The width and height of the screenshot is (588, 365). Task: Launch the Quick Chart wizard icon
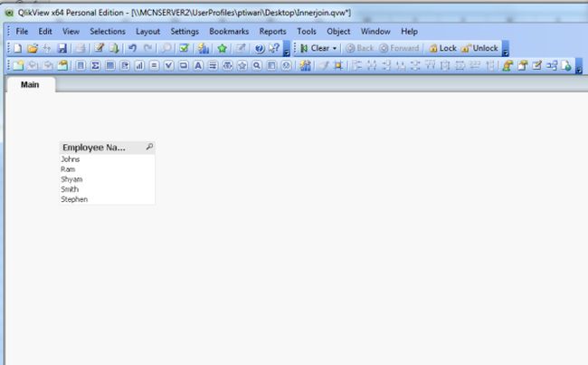click(204, 48)
